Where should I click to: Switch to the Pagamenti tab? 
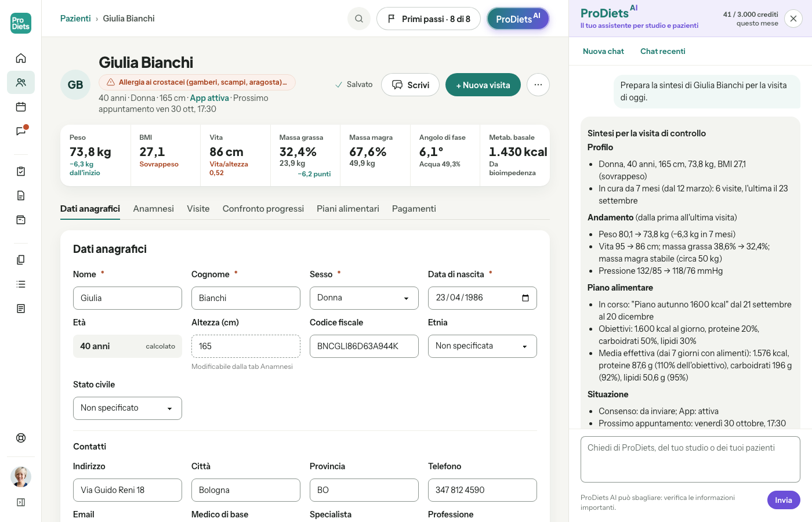pyautogui.click(x=414, y=209)
